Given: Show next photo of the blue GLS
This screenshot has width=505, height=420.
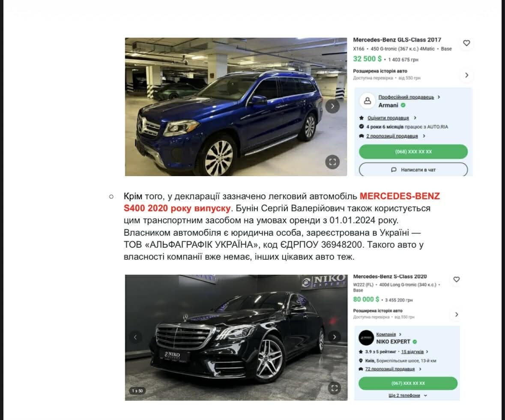Looking at the screenshot, I should 332,106.
